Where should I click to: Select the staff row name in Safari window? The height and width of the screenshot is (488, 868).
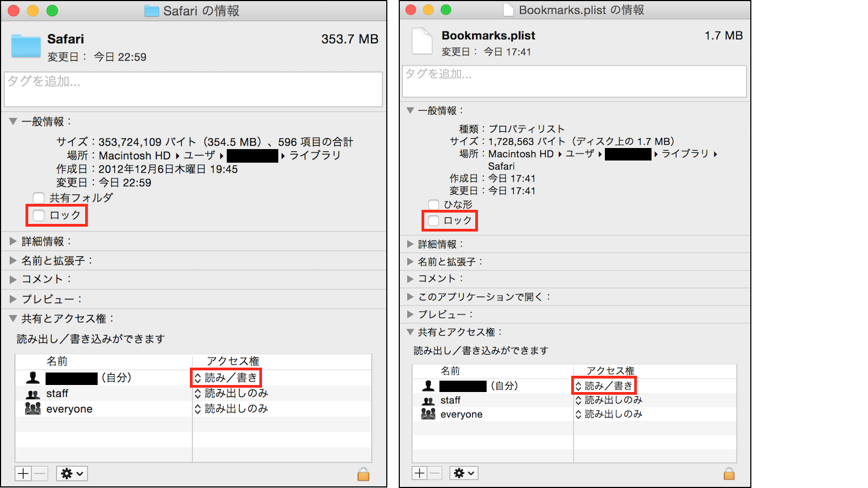click(57, 394)
